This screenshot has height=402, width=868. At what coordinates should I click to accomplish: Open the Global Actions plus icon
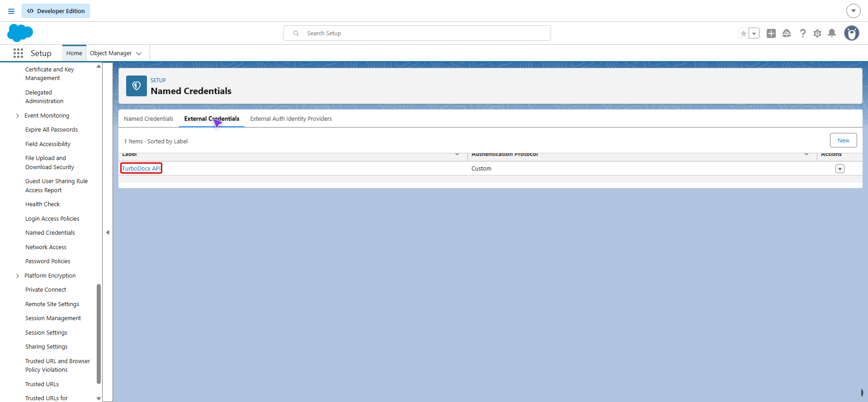pos(771,33)
